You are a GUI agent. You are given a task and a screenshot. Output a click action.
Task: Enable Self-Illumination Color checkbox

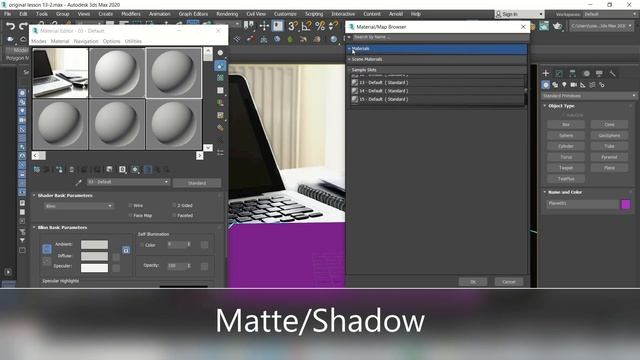142,245
